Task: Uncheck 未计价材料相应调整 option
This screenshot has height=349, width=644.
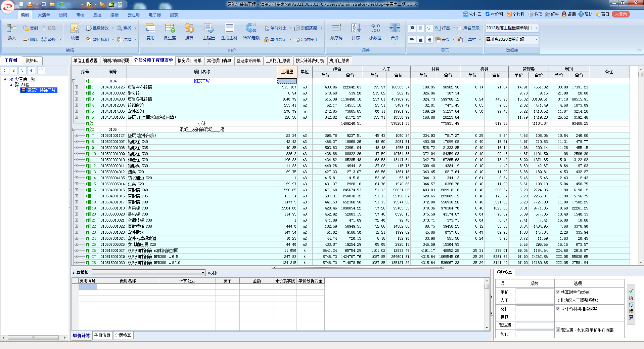Action: pos(558,309)
